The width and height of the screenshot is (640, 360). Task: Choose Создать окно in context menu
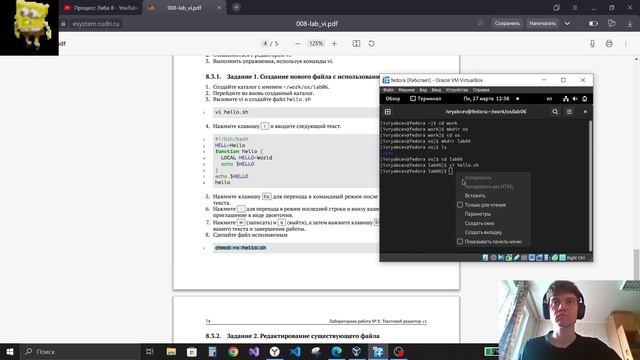(x=479, y=223)
